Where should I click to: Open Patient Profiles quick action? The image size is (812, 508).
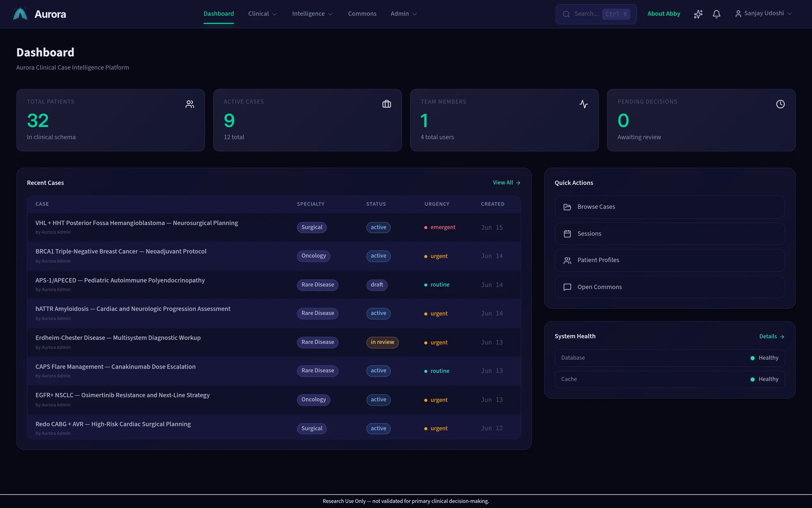pos(669,261)
